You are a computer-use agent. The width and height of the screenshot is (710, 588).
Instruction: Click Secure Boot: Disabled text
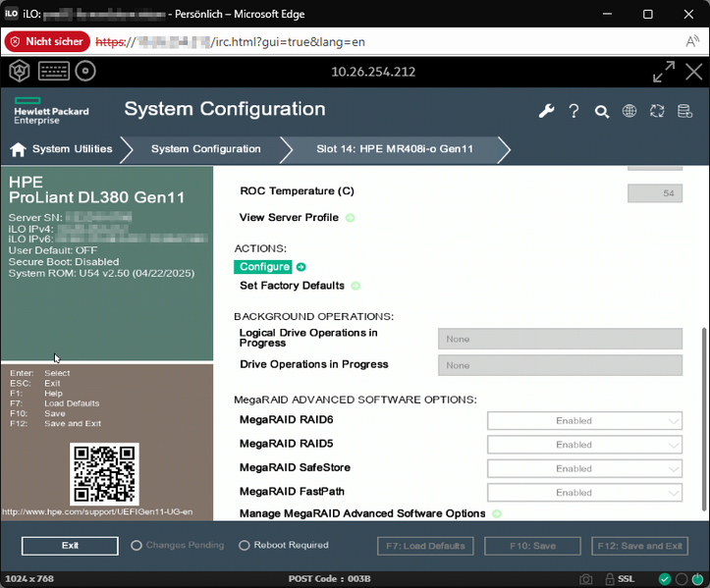click(64, 262)
